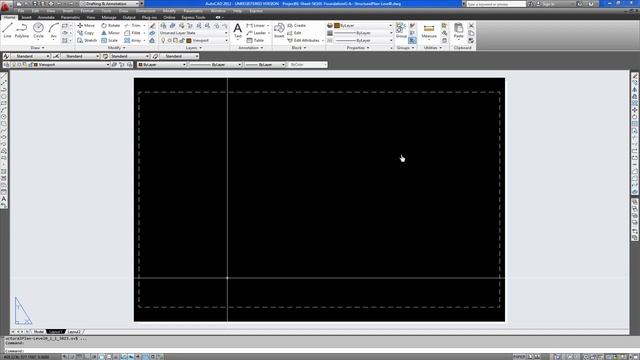Screen dimensions: 640x360
Task: Open the Output ribbon tab
Action: point(129,18)
